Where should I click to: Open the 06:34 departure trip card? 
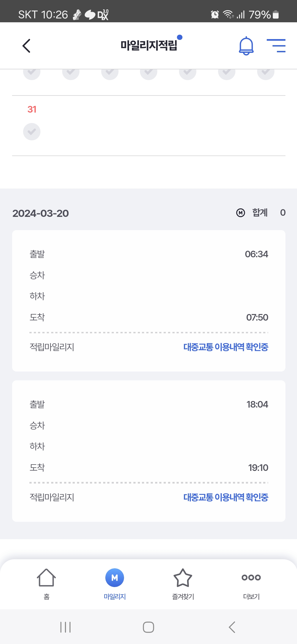pyautogui.click(x=148, y=286)
